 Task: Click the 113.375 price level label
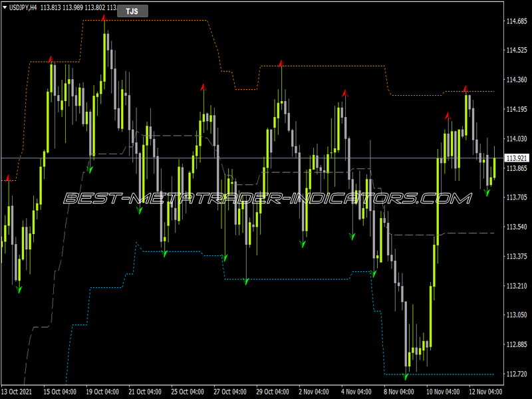tap(517, 256)
